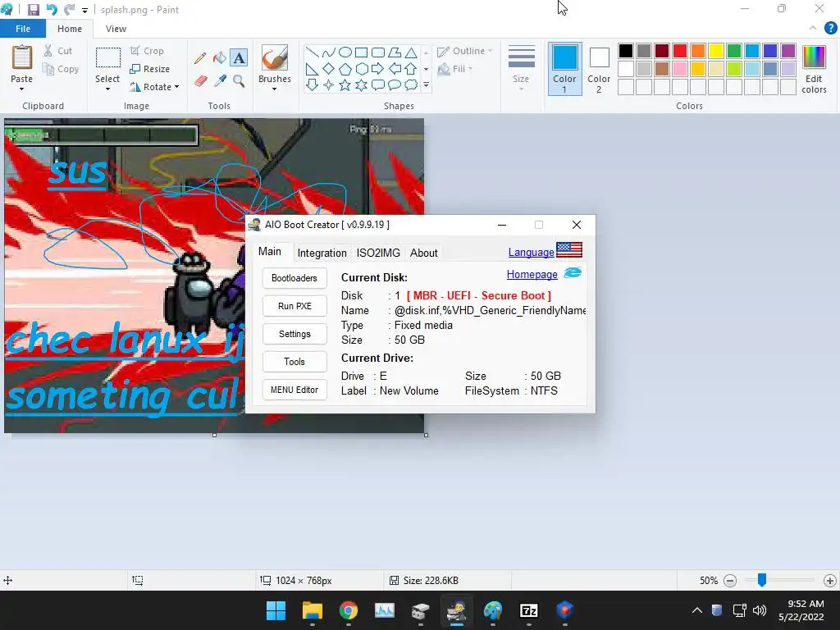840x630 pixels.
Task: Choose the Five-point star shape
Action: pyautogui.click(x=345, y=84)
